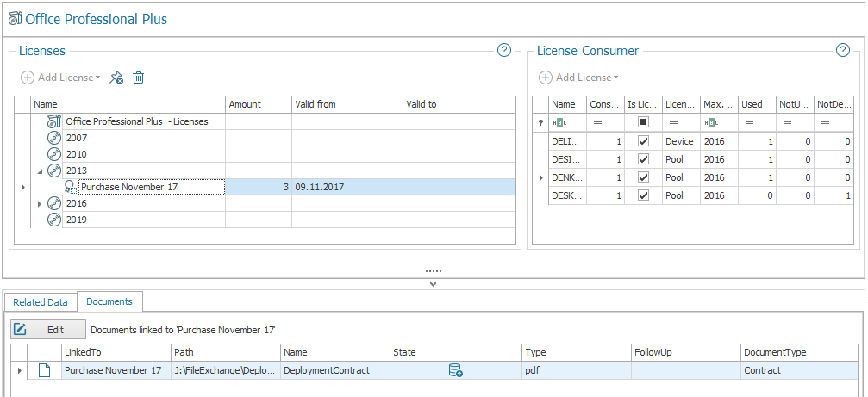The height and width of the screenshot is (397, 868).
Task: Click the database upload State icon
Action: click(x=456, y=370)
